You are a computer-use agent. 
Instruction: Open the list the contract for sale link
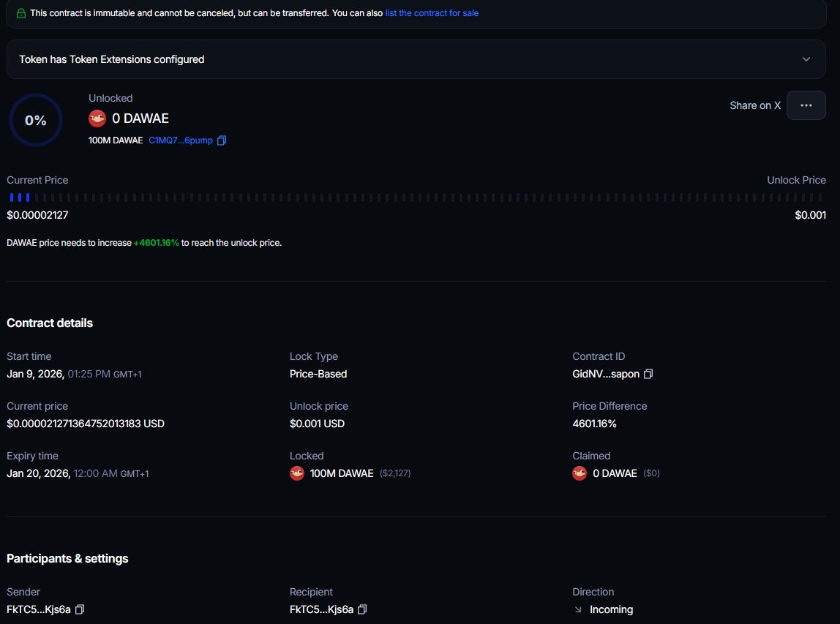[432, 13]
